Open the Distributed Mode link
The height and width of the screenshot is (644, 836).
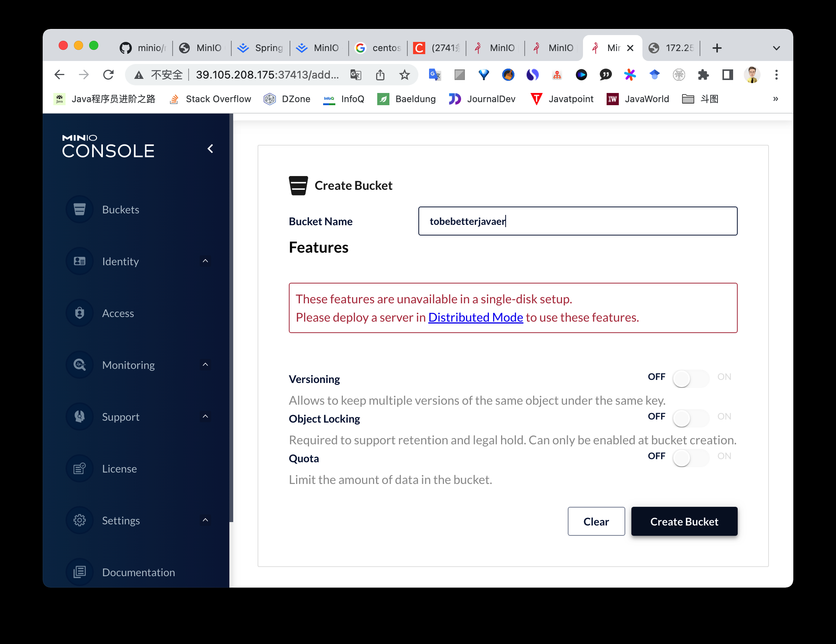click(x=476, y=317)
